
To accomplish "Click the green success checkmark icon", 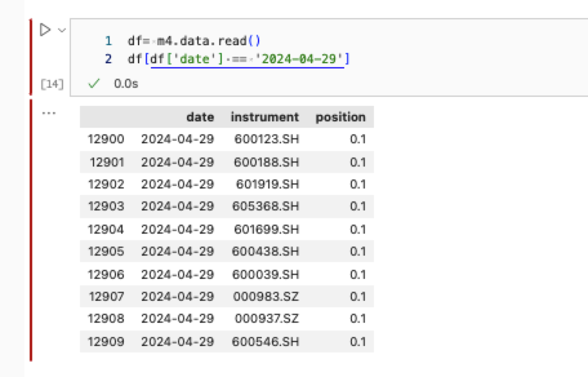I will tap(94, 83).
